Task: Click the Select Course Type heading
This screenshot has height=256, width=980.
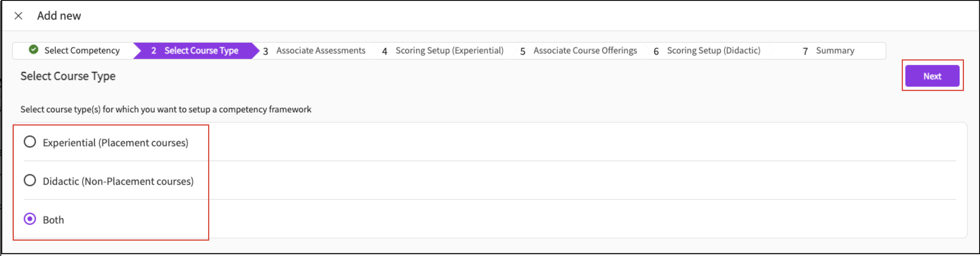Action: 68,76
